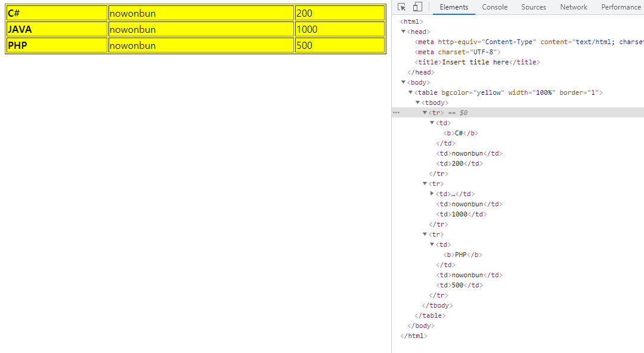
Task: Switch to the Elements tab
Action: (454, 7)
